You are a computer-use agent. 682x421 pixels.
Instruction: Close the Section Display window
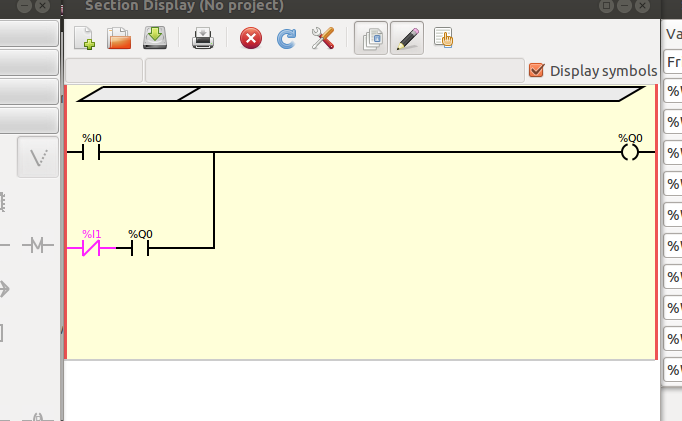pos(642,6)
